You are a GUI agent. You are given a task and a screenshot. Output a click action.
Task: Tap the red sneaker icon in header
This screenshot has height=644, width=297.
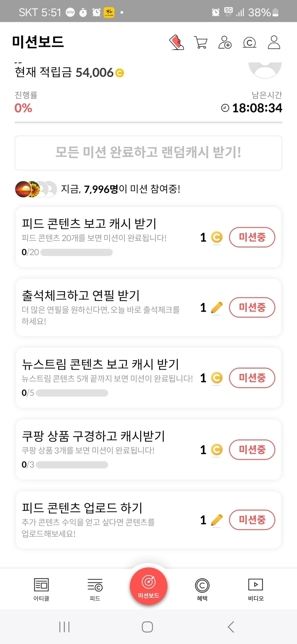point(176,42)
